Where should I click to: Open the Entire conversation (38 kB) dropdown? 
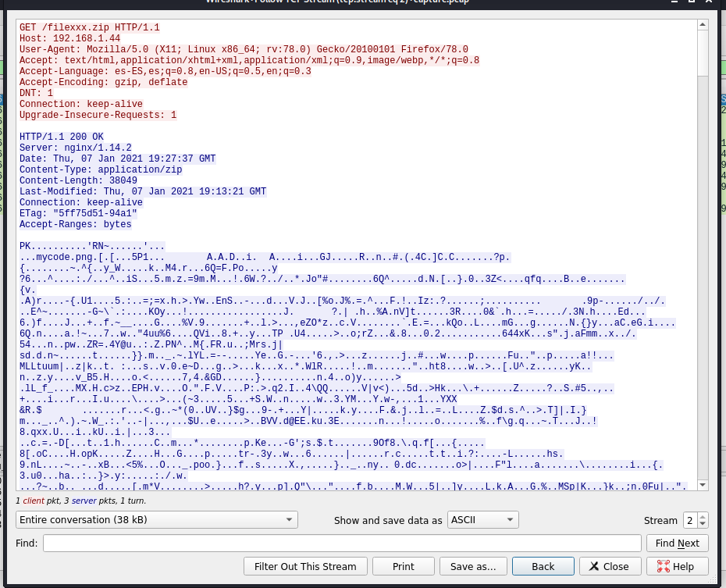[156, 519]
